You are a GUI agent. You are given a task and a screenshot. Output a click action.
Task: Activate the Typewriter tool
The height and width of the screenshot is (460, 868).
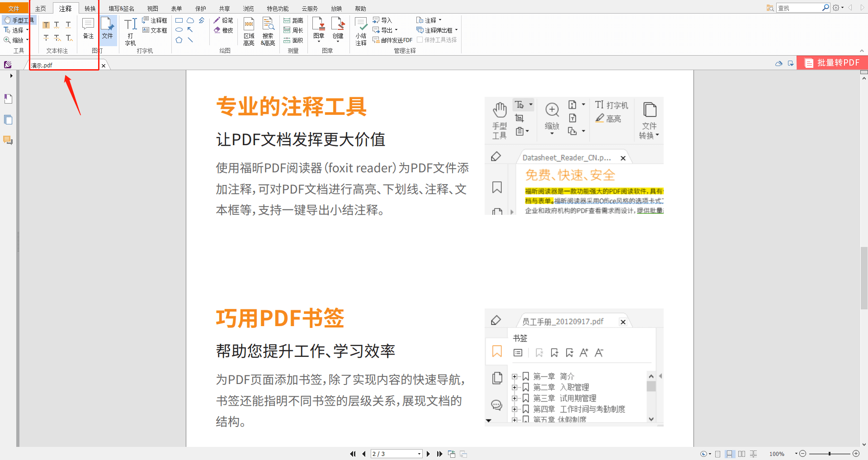(130, 30)
